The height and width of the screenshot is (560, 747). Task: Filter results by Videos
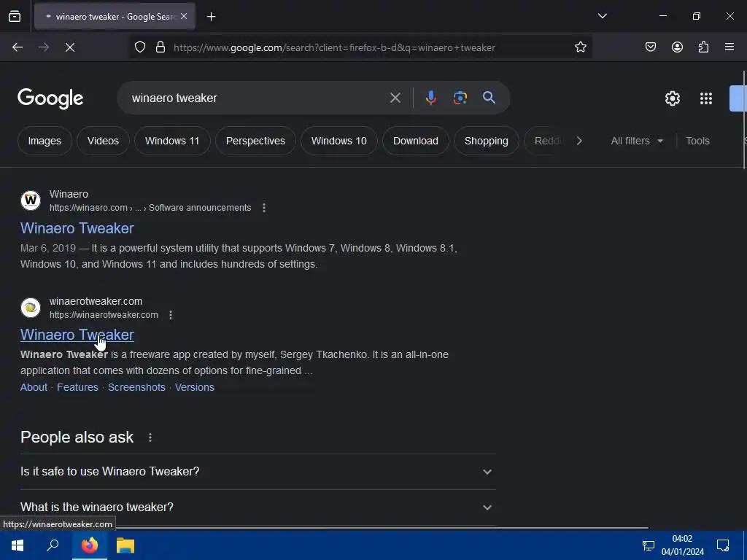103,141
